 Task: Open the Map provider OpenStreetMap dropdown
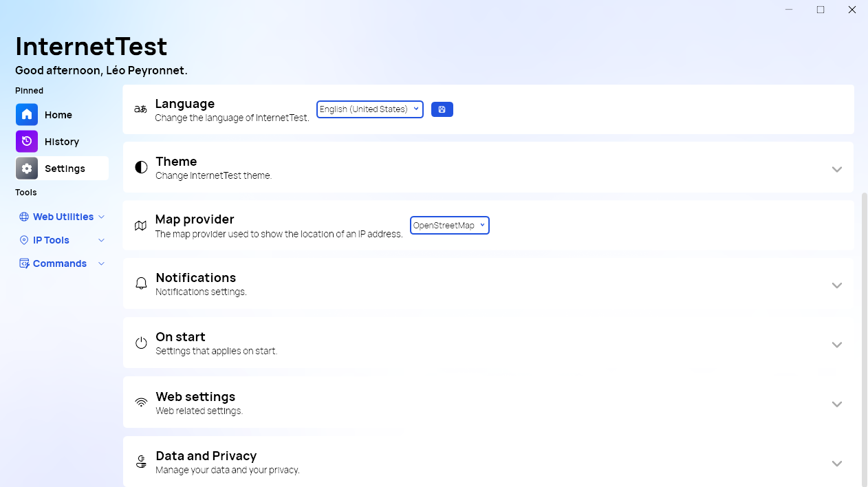click(x=450, y=225)
